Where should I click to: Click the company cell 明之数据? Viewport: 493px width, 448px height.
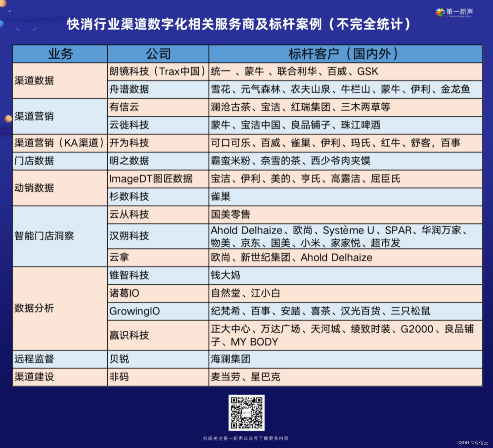[158, 161]
